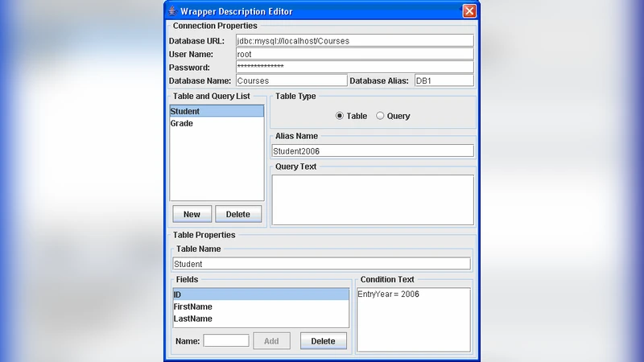
Task: Click the User Name text field
Action: [354, 54]
